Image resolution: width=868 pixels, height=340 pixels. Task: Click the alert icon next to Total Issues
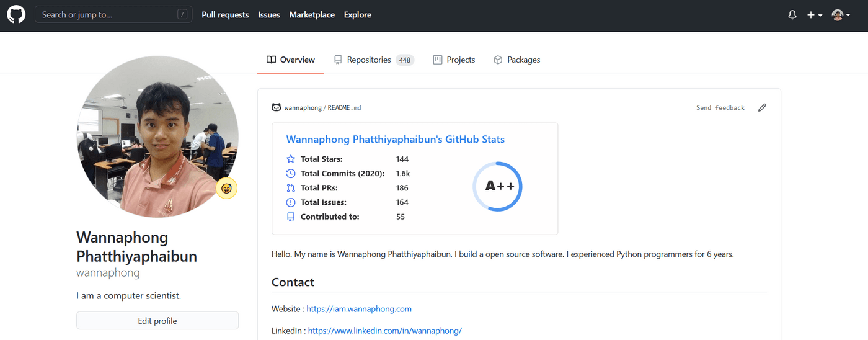tap(291, 202)
